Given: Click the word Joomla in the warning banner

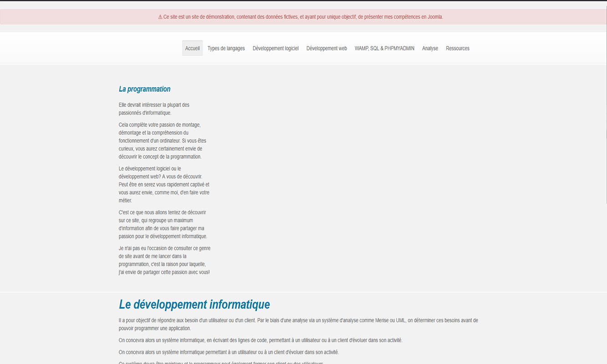Looking at the screenshot, I should (x=435, y=17).
